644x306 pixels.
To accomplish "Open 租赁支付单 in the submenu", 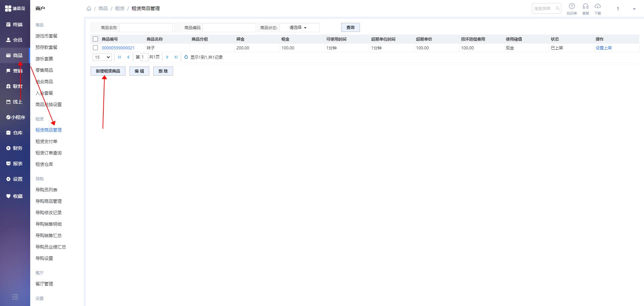I will click(47, 141).
